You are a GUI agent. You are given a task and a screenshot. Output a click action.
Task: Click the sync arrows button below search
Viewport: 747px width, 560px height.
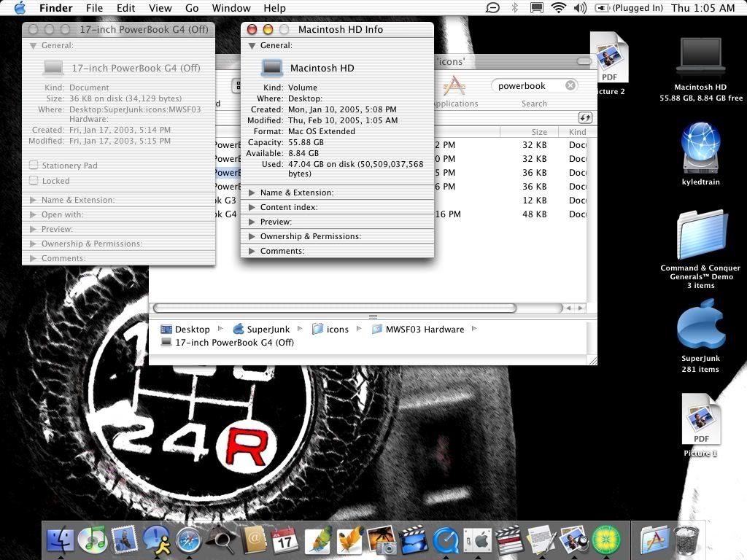[x=586, y=117]
